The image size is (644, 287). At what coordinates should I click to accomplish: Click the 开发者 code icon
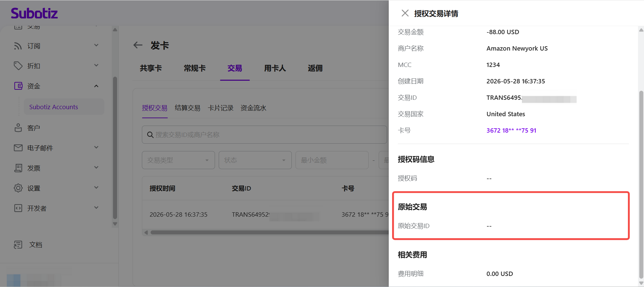(x=18, y=208)
